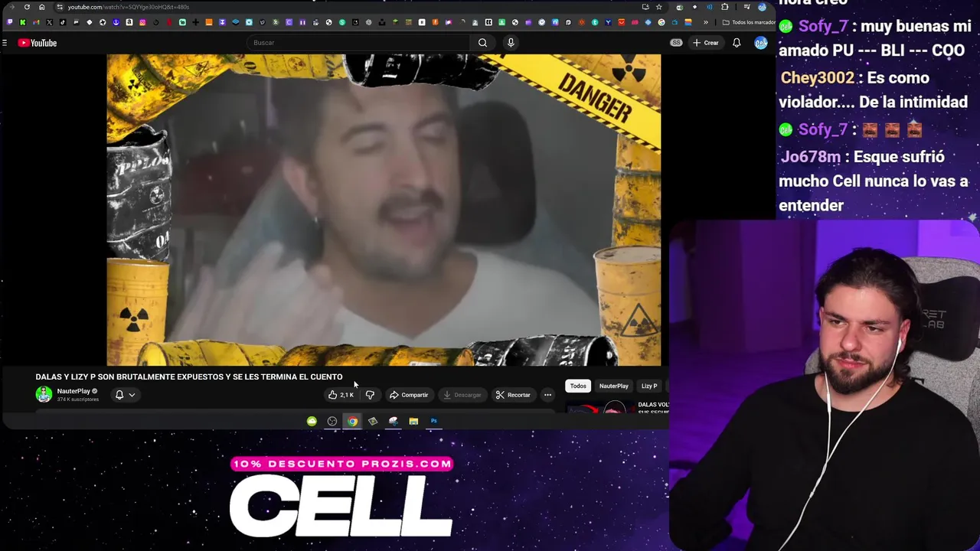
Task: Dislike the video with thumbs down
Action: (x=370, y=395)
